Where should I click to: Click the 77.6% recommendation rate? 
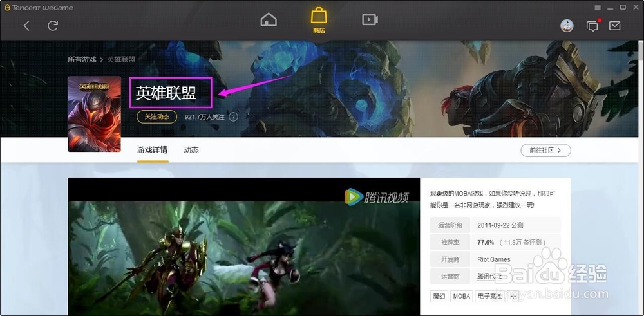(x=486, y=242)
